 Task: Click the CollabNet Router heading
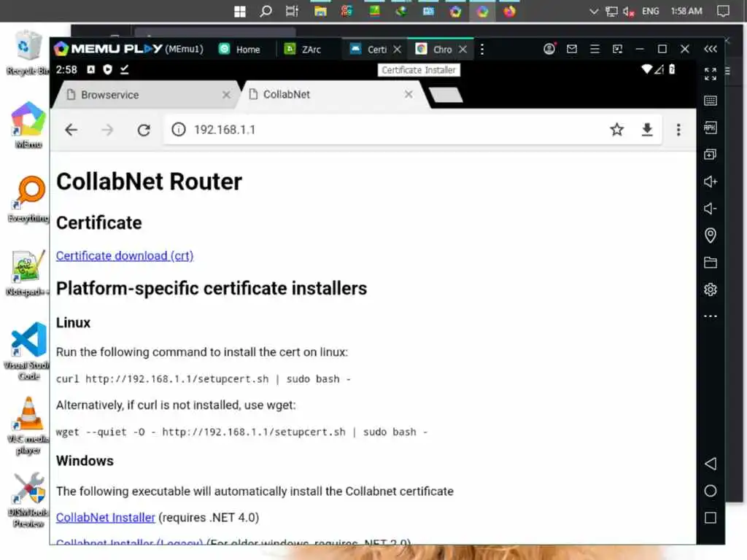pos(149,182)
